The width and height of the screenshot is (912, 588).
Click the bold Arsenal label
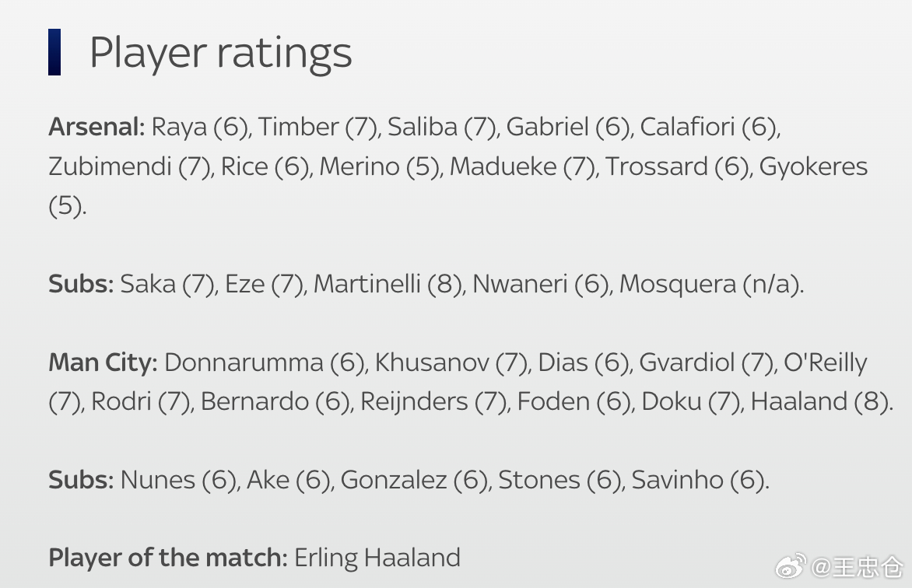click(x=96, y=127)
